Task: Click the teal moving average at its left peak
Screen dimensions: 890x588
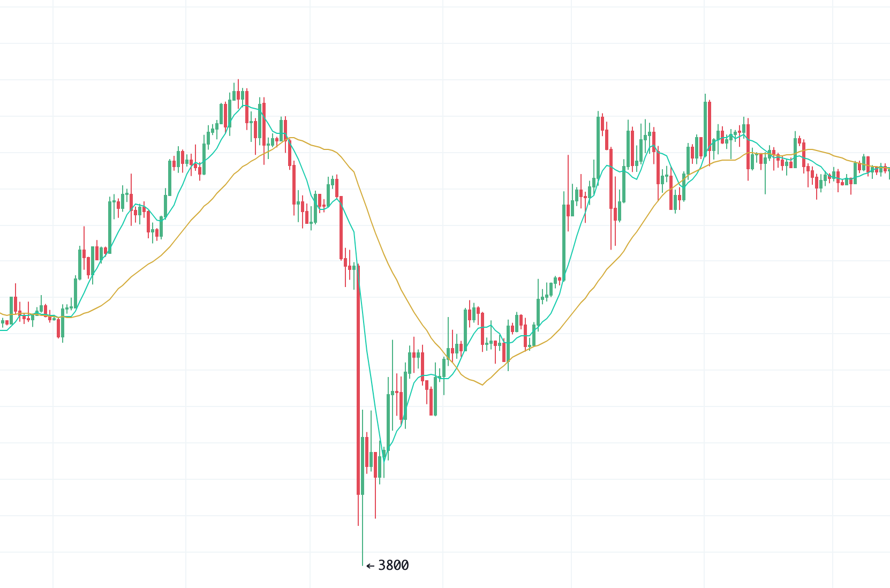Action: 245,105
